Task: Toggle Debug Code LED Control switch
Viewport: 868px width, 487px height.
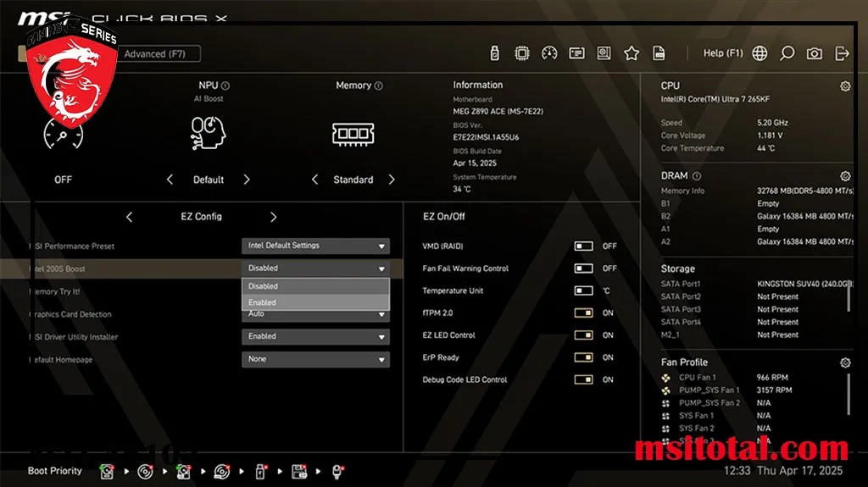Action: tap(583, 379)
